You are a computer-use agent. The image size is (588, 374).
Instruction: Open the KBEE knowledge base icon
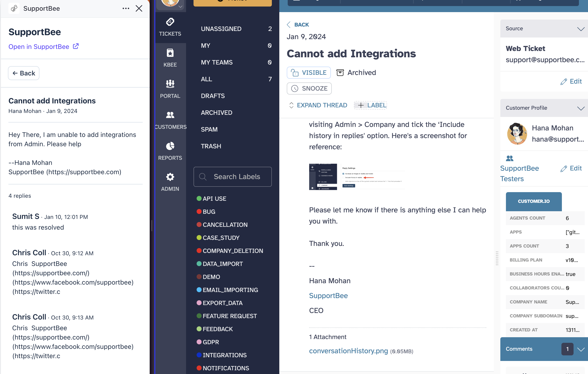coord(170,53)
